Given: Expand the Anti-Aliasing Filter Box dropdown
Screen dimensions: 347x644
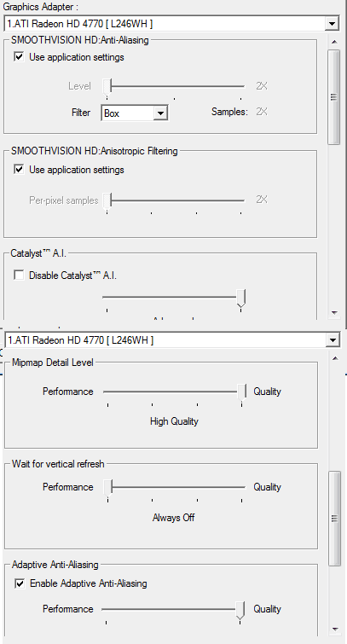Looking at the screenshot, I should [x=160, y=113].
